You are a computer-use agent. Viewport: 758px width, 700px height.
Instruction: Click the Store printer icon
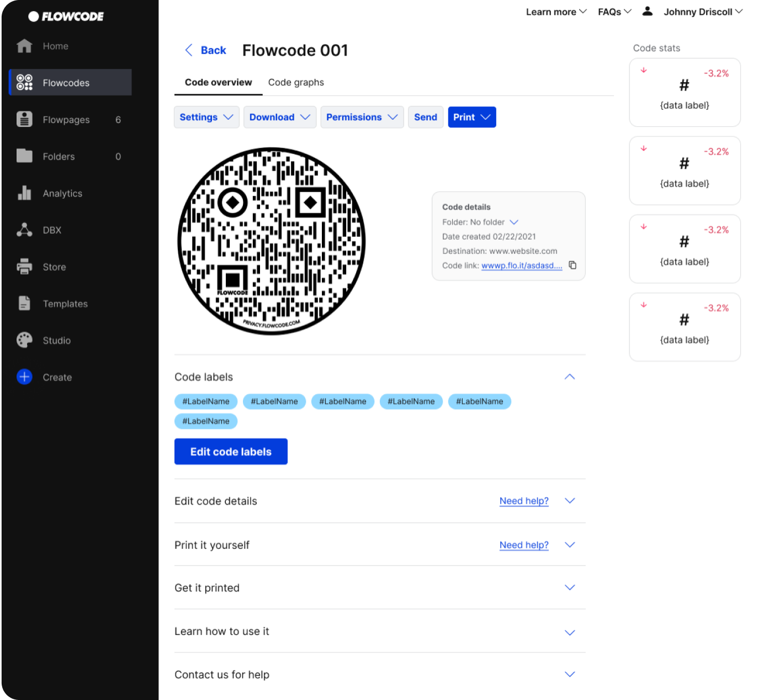click(24, 267)
